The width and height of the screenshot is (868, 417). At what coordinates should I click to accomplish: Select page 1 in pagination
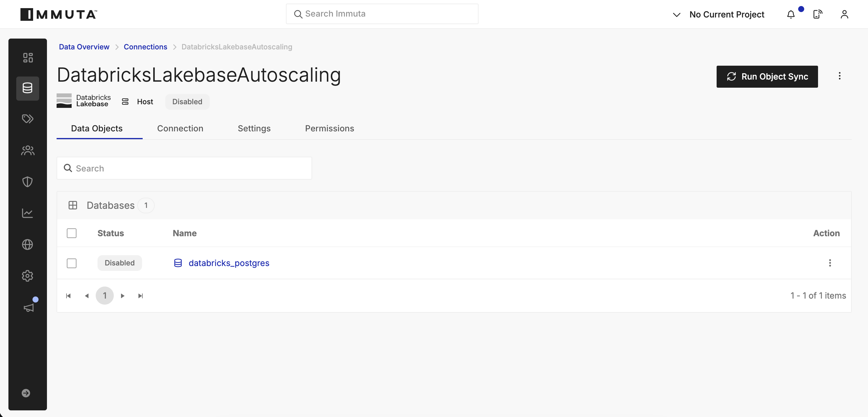point(104,296)
